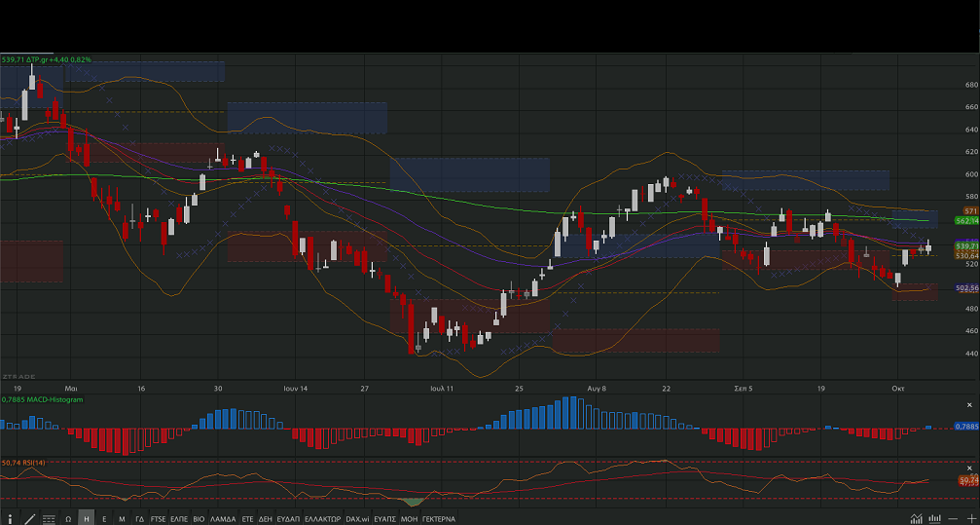Image resolution: width=980 pixels, height=525 pixels.
Task: Close the RSI(14) indicator panel
Action: [970, 469]
